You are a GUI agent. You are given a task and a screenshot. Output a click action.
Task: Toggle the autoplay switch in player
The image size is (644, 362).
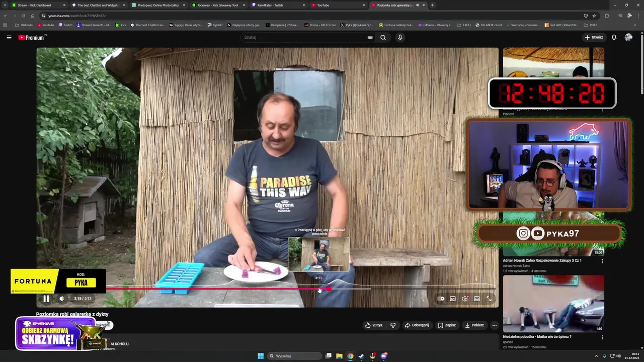(442, 299)
